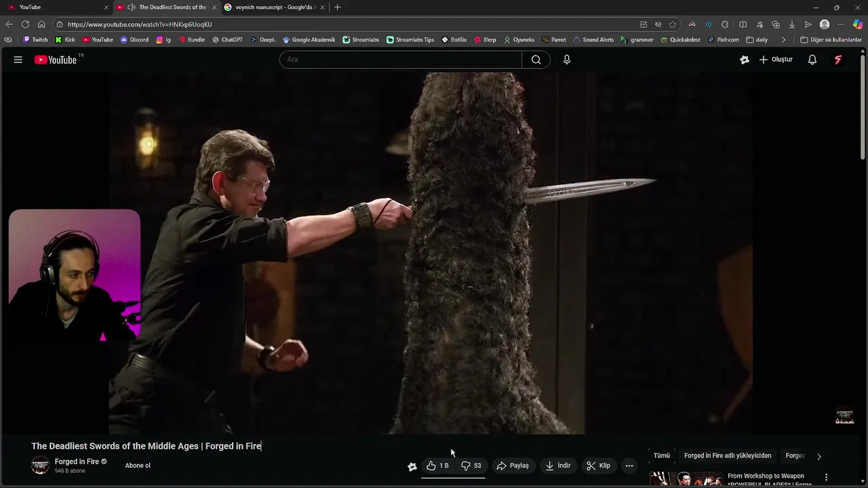Go back with the browser back arrow
Screen dimensions: 868x488
pyautogui.click(x=9, y=24)
